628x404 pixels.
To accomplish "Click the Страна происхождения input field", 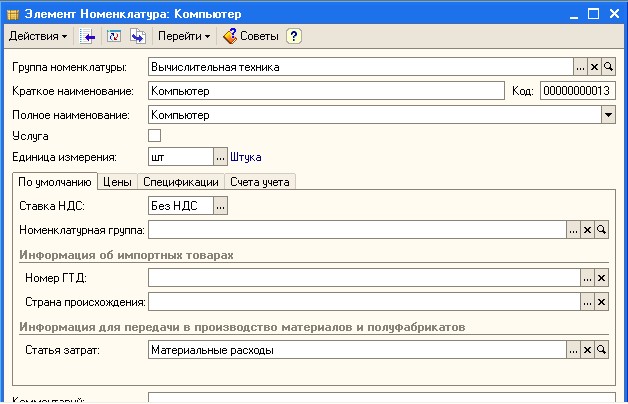I will [x=364, y=302].
